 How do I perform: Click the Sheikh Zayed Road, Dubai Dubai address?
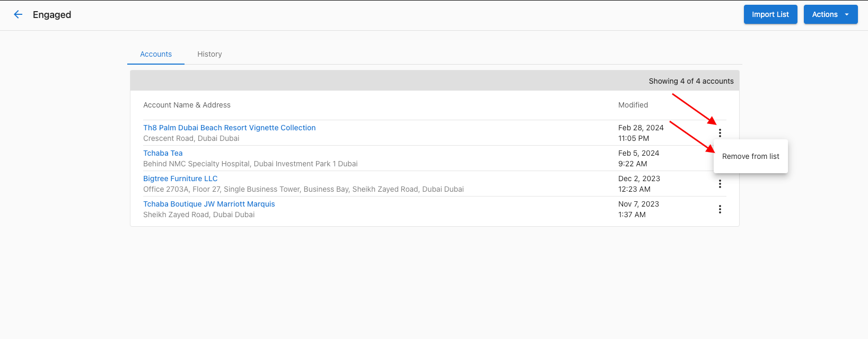coord(199,215)
